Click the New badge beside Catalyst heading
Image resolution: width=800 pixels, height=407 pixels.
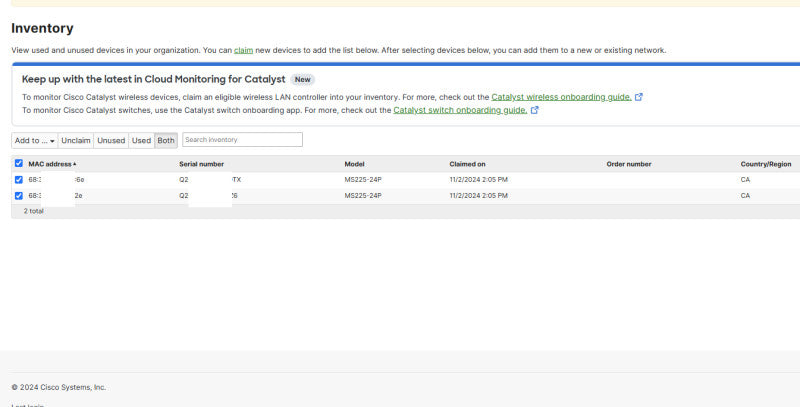tap(303, 80)
